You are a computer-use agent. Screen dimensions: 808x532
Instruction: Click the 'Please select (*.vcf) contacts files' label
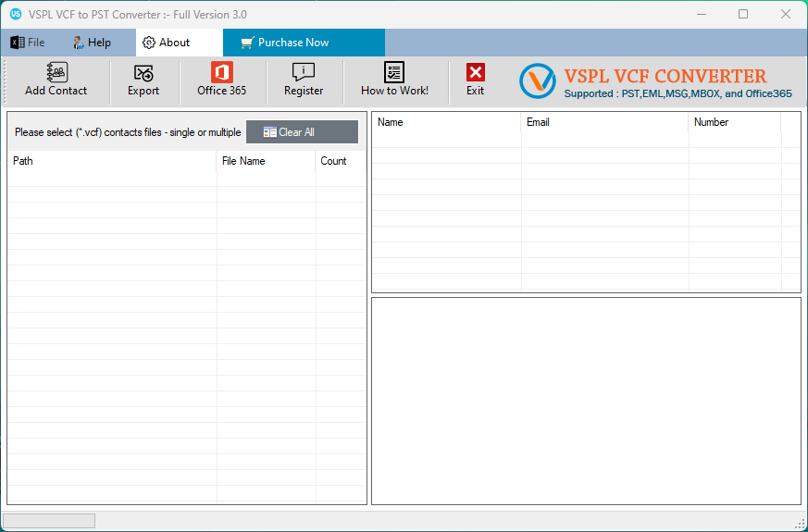pyautogui.click(x=128, y=132)
